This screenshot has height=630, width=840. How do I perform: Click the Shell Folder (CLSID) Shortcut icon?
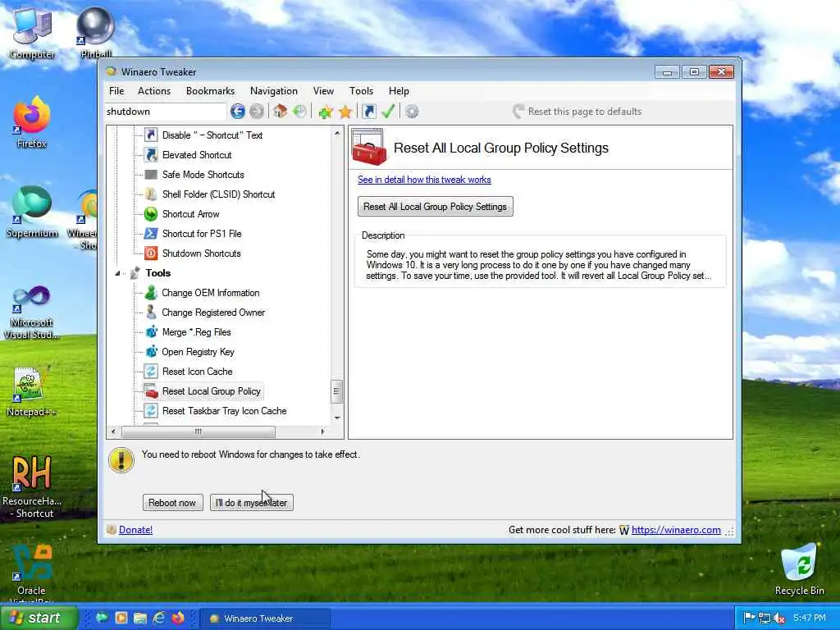[x=151, y=194]
